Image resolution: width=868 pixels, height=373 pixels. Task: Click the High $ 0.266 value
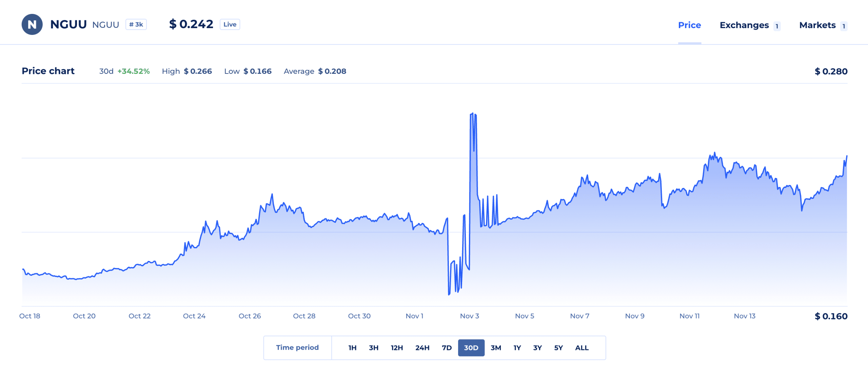coord(198,71)
